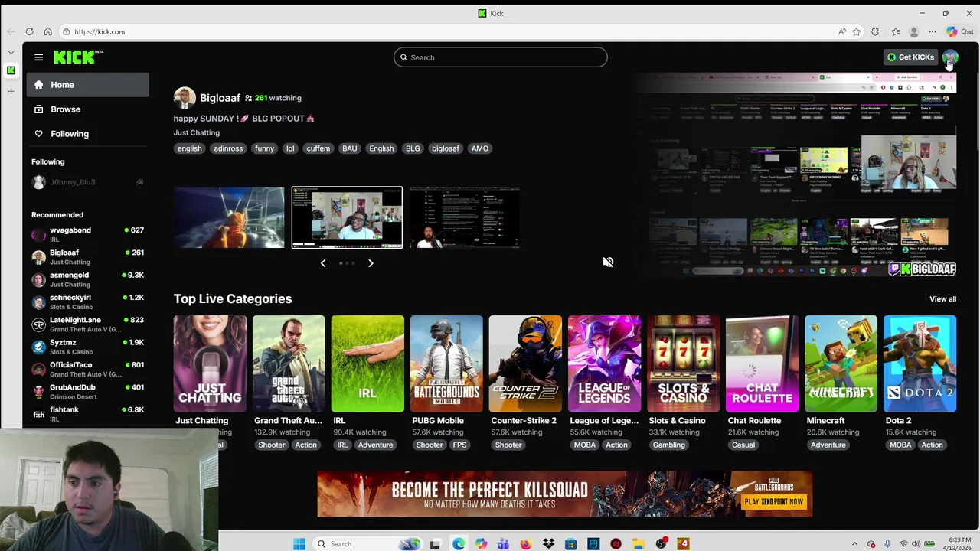Add this page to favorites star

click(857, 31)
